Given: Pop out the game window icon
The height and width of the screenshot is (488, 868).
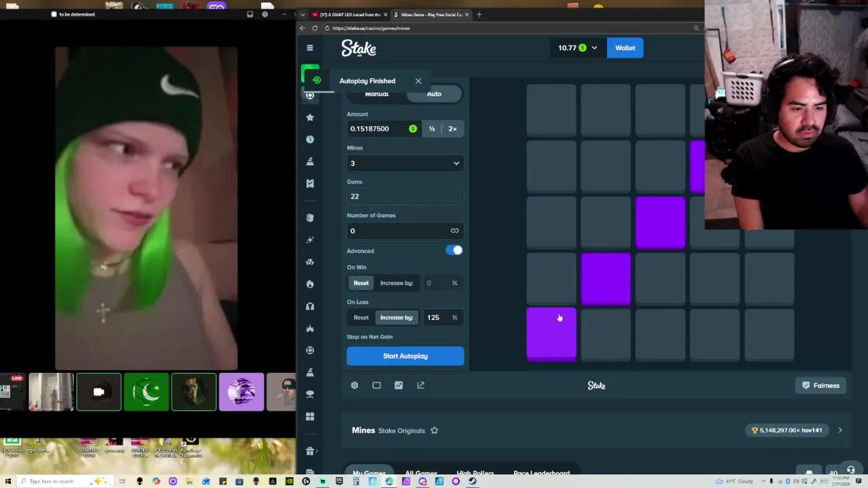Looking at the screenshot, I should tap(420, 386).
